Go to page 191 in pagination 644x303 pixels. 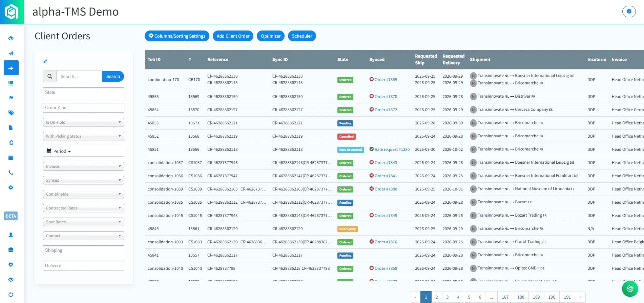point(567,297)
